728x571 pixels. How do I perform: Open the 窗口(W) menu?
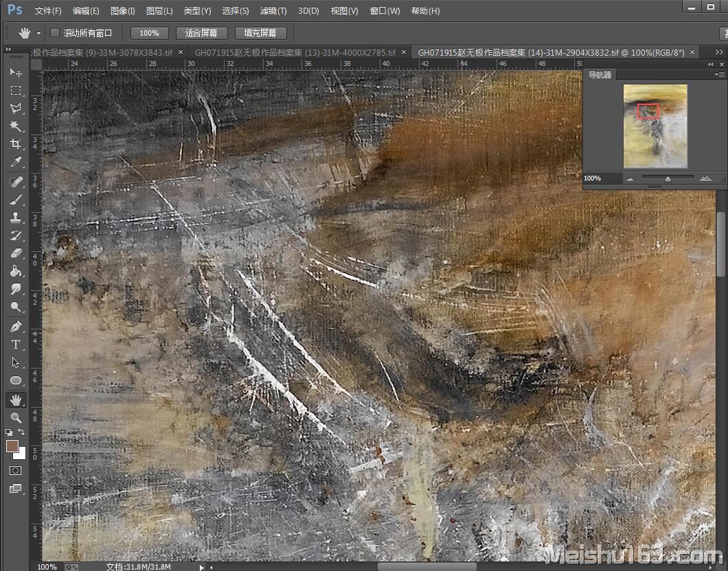[385, 11]
